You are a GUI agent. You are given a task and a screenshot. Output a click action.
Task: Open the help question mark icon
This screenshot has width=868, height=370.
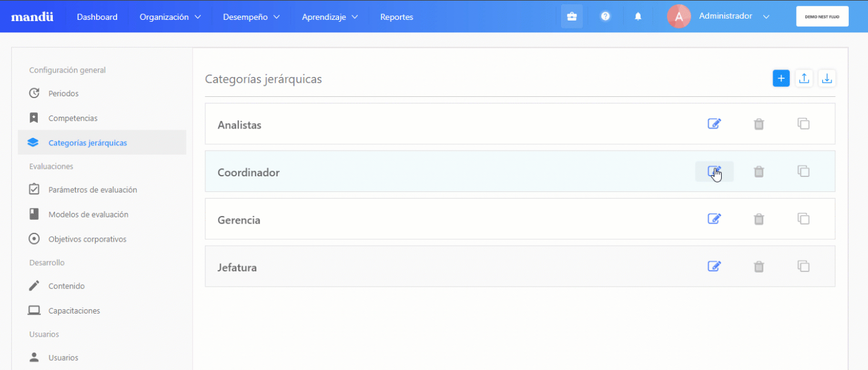coord(605,17)
